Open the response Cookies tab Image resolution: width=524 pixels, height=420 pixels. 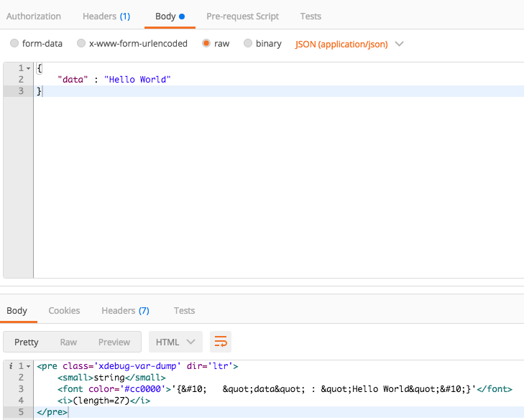click(x=64, y=311)
